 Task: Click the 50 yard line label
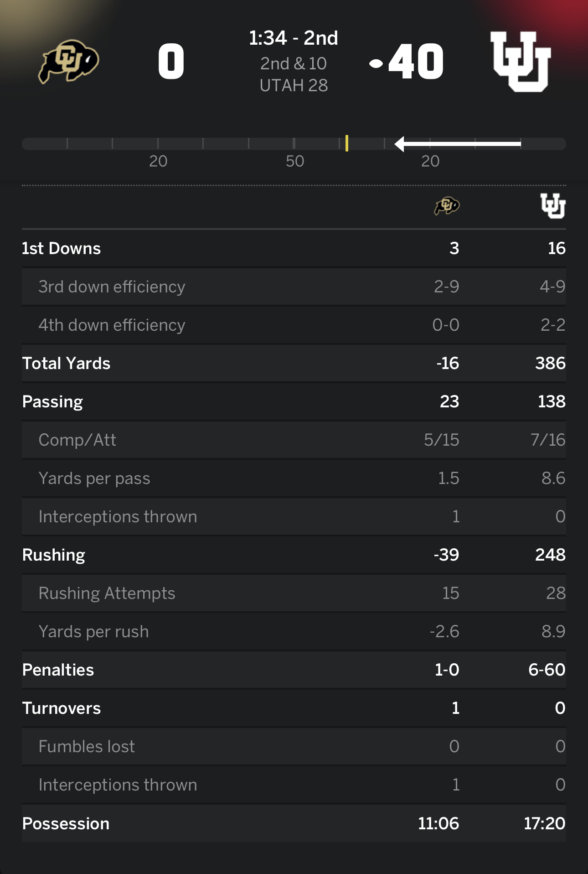pos(294,161)
